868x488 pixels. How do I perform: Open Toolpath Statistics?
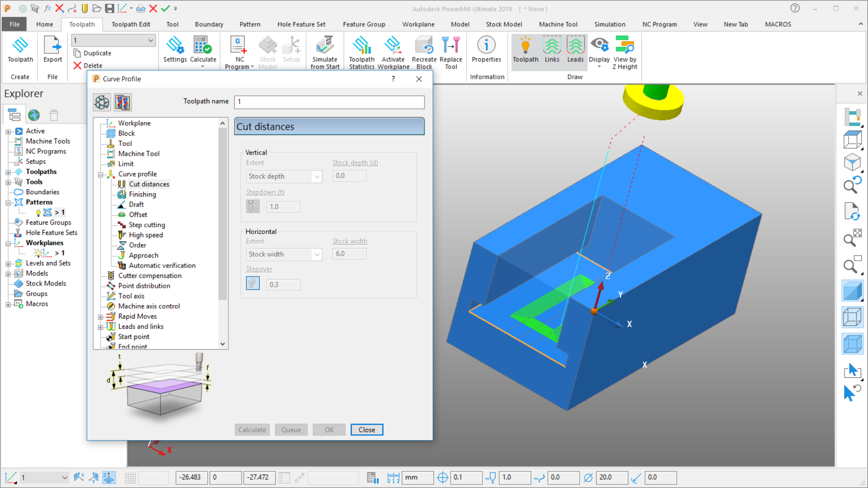coord(361,51)
